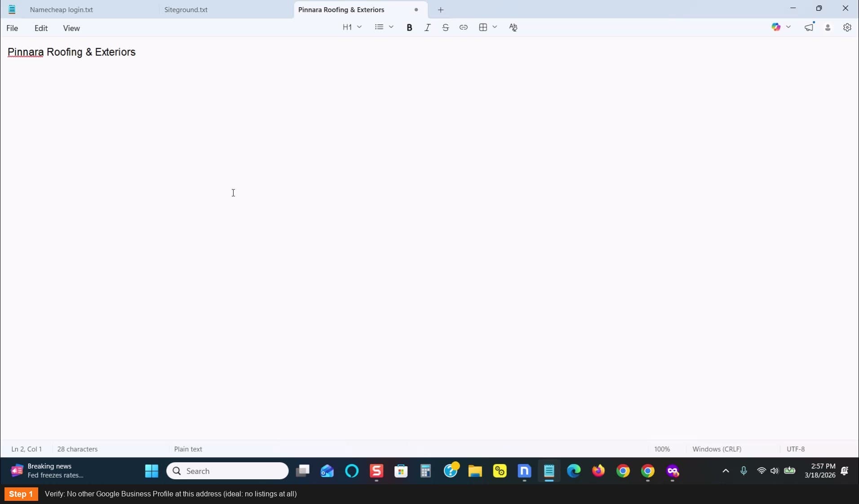Open the Edit menu
Image resolution: width=859 pixels, height=504 pixels.
click(41, 28)
